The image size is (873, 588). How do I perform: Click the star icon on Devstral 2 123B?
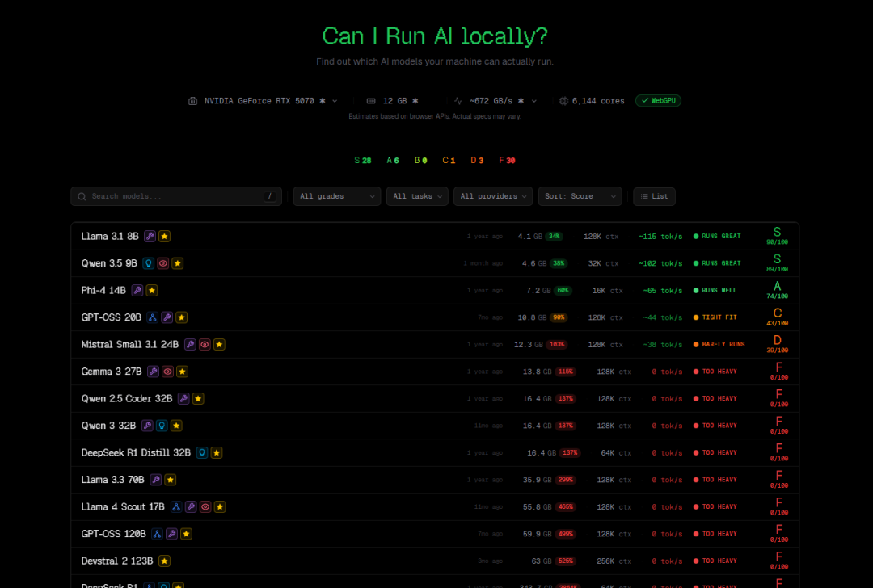pyautogui.click(x=164, y=561)
